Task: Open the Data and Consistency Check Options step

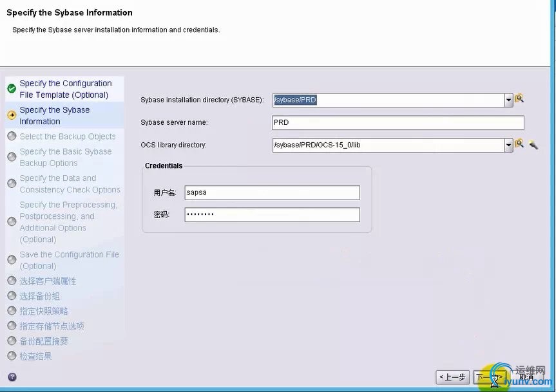Action: coord(70,184)
